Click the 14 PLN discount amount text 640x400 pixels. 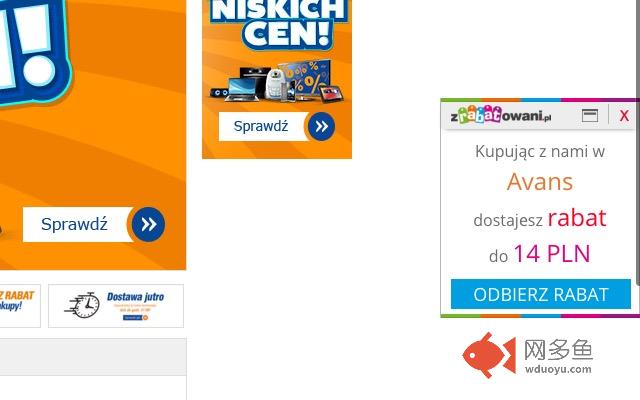(552, 253)
